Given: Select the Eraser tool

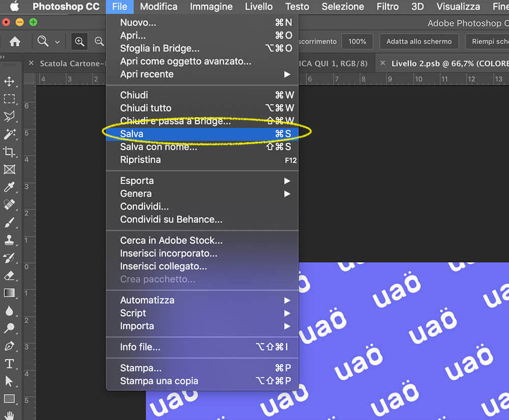Looking at the screenshot, I should 9,275.
